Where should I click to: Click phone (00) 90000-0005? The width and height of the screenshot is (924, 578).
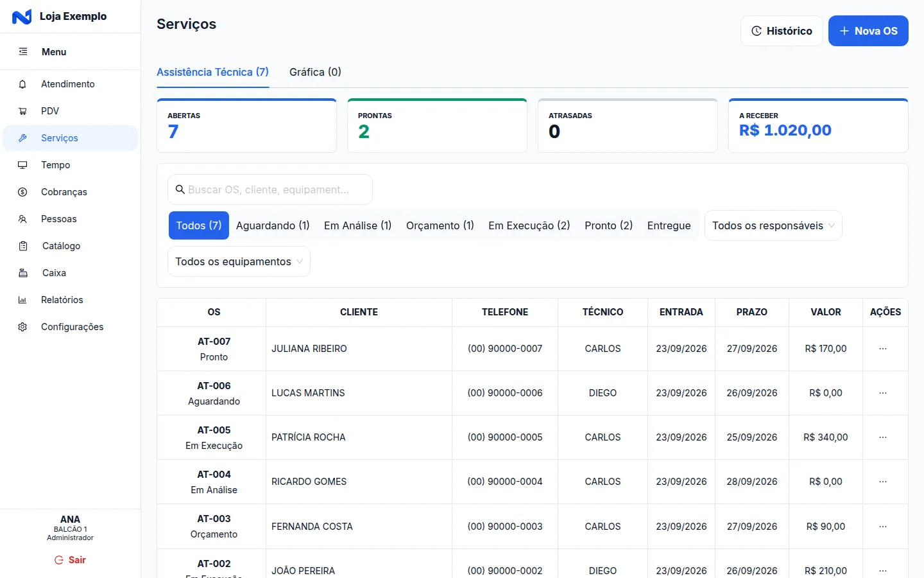[505, 437]
